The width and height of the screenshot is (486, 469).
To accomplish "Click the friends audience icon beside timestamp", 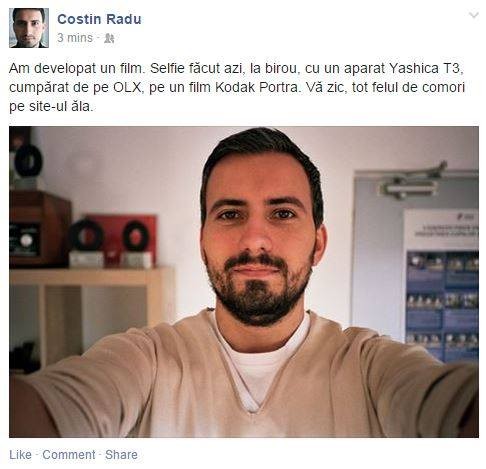I will pyautogui.click(x=109, y=38).
